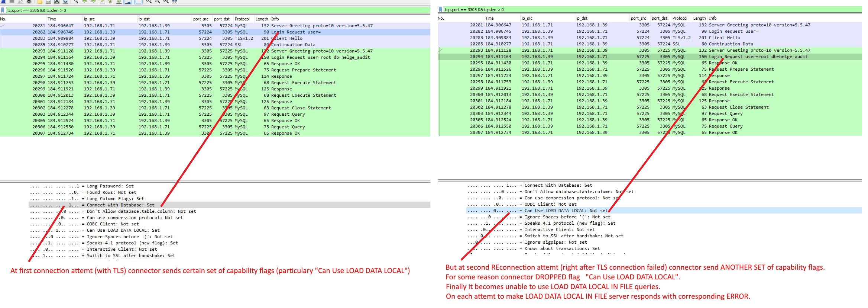Select packet 20283 TLSv1.2 Client Hello, left list
The height and width of the screenshot is (308, 868).
click(x=186, y=38)
